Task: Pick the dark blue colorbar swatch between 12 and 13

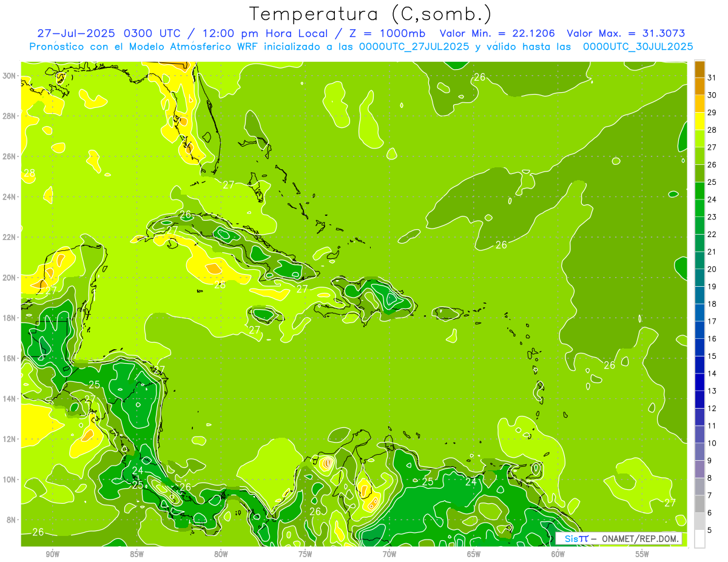Action: 700,400
